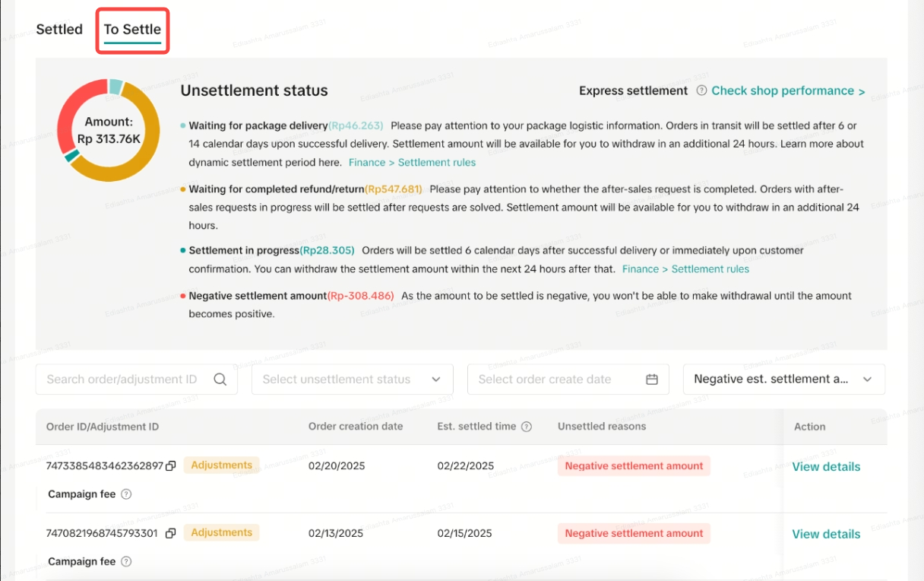924x581 pixels.
Task: Click info icon beside first Campaign fee
Action: [127, 494]
